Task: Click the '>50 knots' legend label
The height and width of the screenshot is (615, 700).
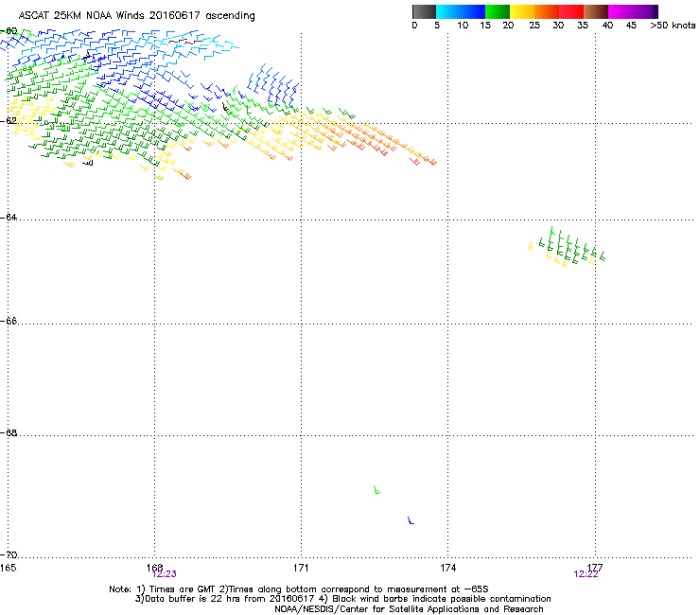Action: [673, 26]
